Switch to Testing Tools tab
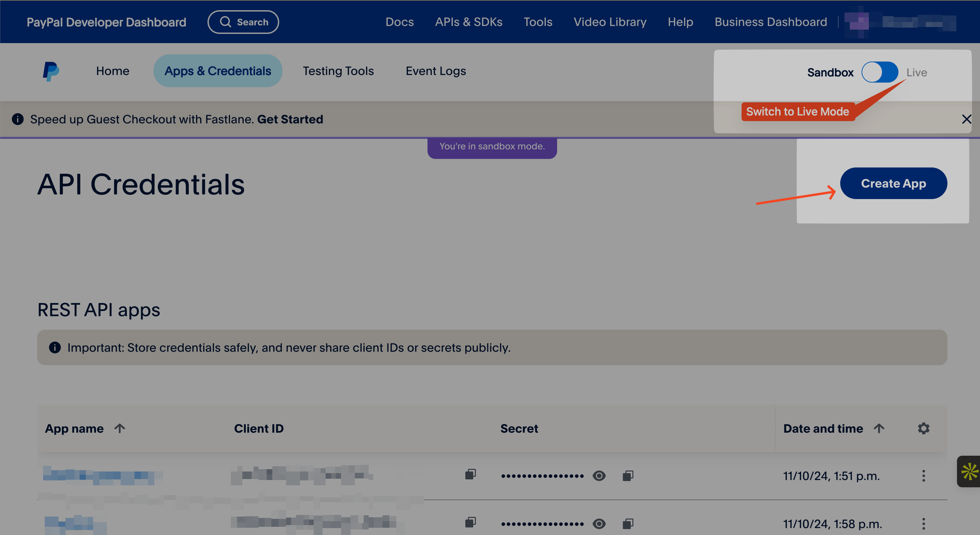Screen dimensions: 980x535 338,71
